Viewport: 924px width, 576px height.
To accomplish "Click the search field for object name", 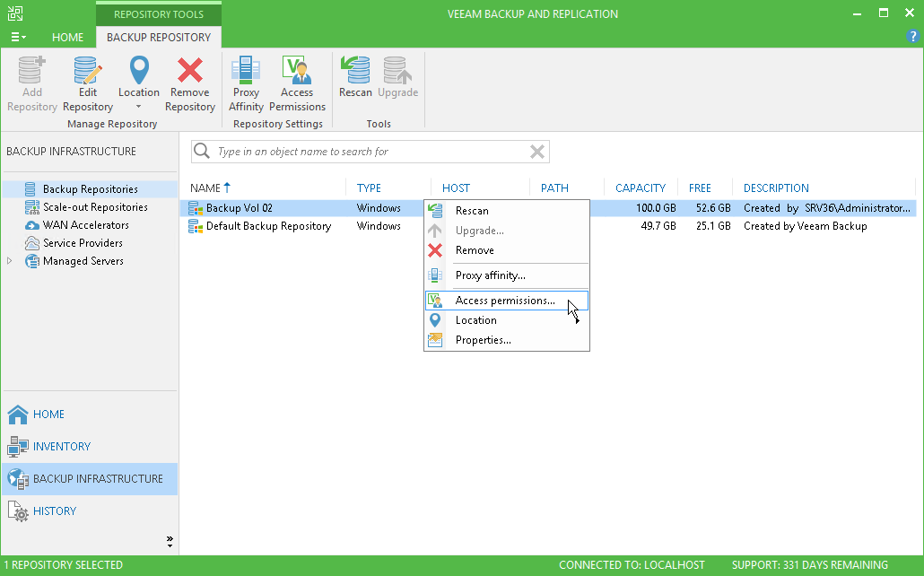I will click(371, 152).
